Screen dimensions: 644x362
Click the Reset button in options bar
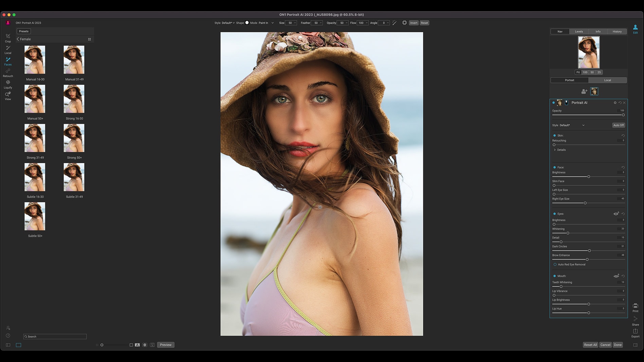click(x=424, y=23)
